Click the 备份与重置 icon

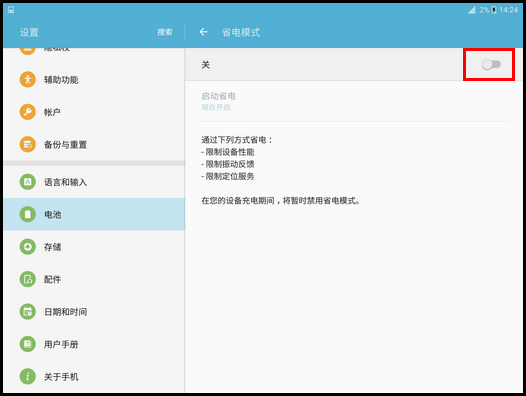click(28, 144)
